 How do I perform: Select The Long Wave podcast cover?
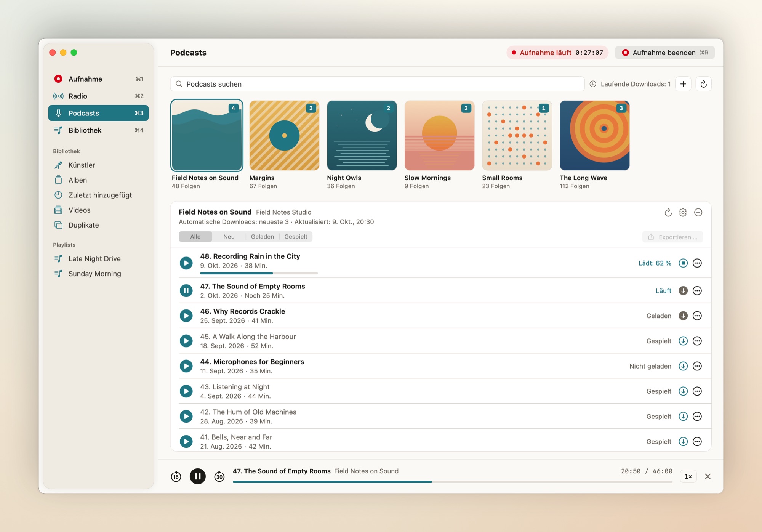click(x=595, y=135)
